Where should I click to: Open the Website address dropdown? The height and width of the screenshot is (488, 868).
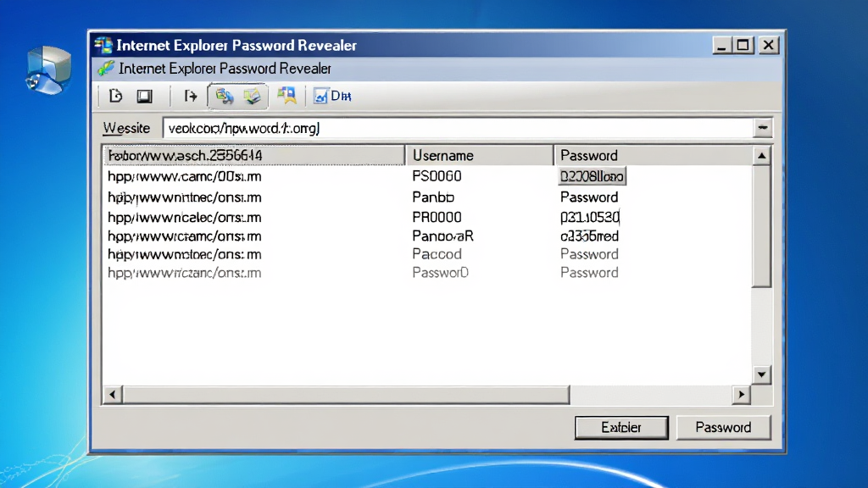(x=763, y=128)
